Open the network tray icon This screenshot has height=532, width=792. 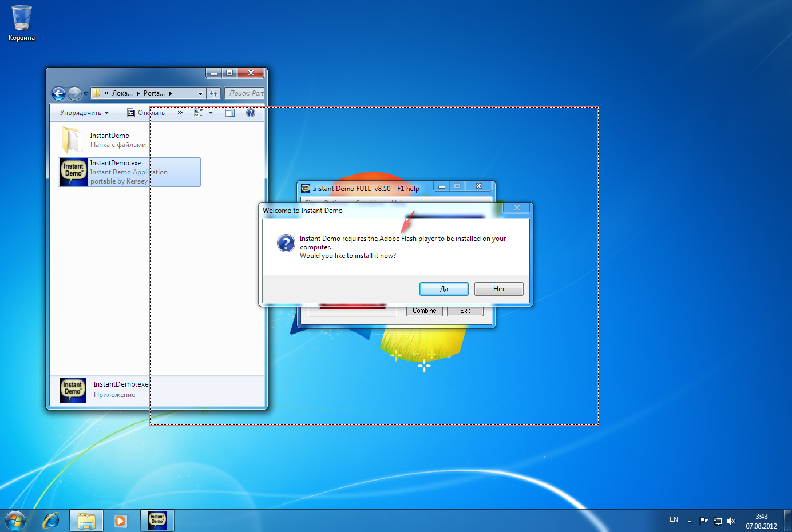[x=718, y=521]
